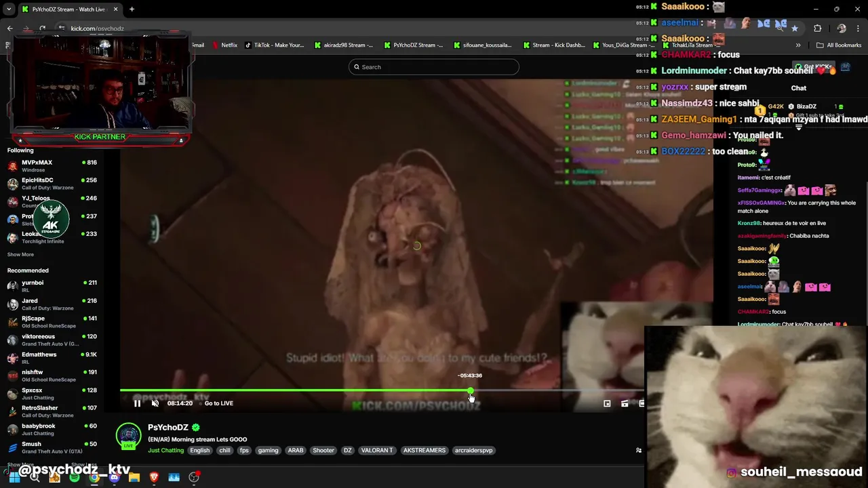Viewport: 868px width, 488px height.
Task: Pause the stream playback
Action: tap(137, 403)
